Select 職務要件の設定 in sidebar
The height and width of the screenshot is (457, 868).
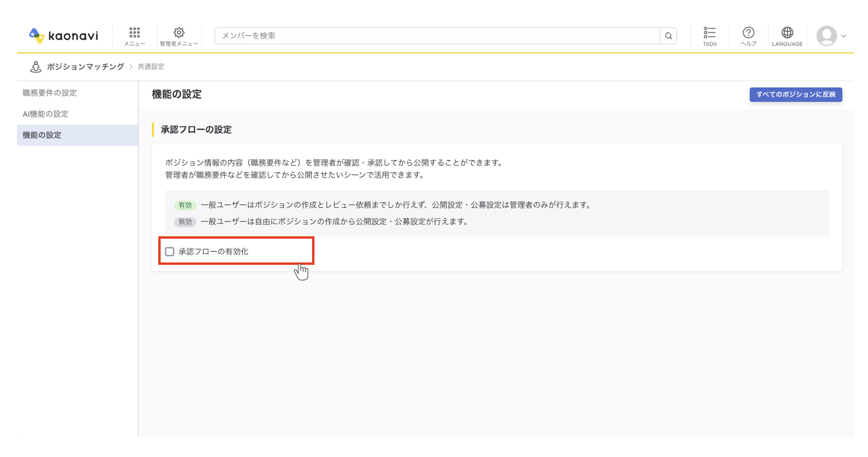[x=77, y=93]
